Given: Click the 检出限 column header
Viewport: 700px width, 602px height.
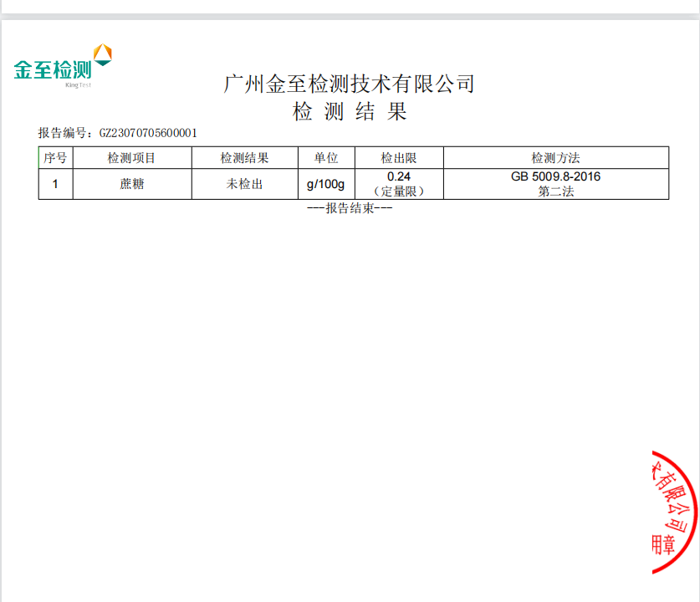Looking at the screenshot, I should click(399, 158).
